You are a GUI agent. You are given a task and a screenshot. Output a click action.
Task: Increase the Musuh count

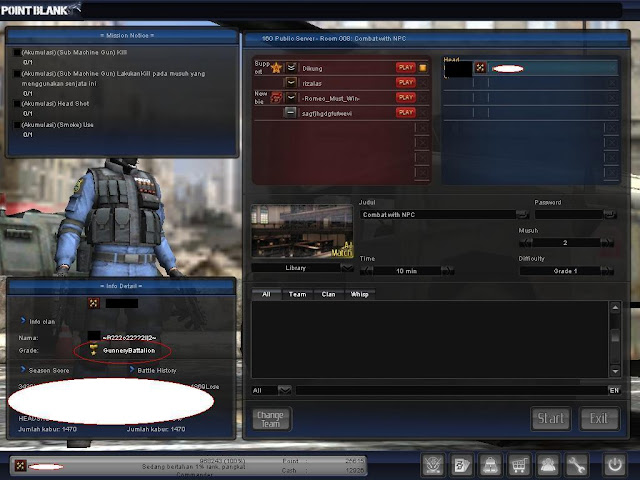click(x=607, y=243)
